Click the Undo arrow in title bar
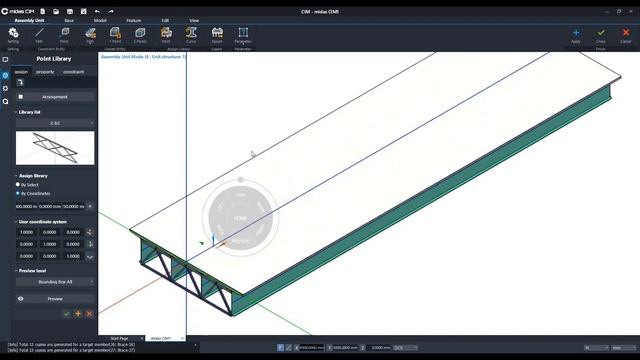 [97, 11]
